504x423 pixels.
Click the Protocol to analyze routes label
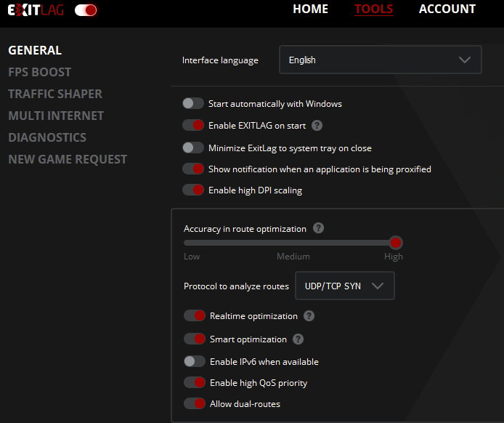tap(236, 286)
